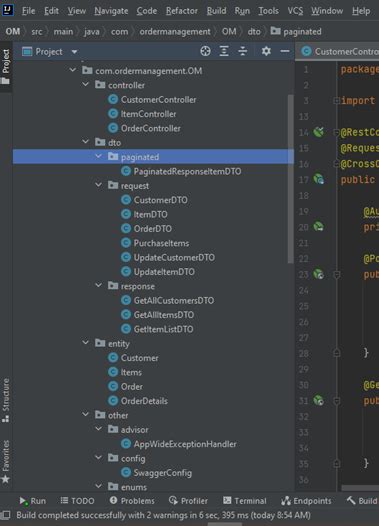Select GetAllCustomersDTO class

(x=174, y=301)
